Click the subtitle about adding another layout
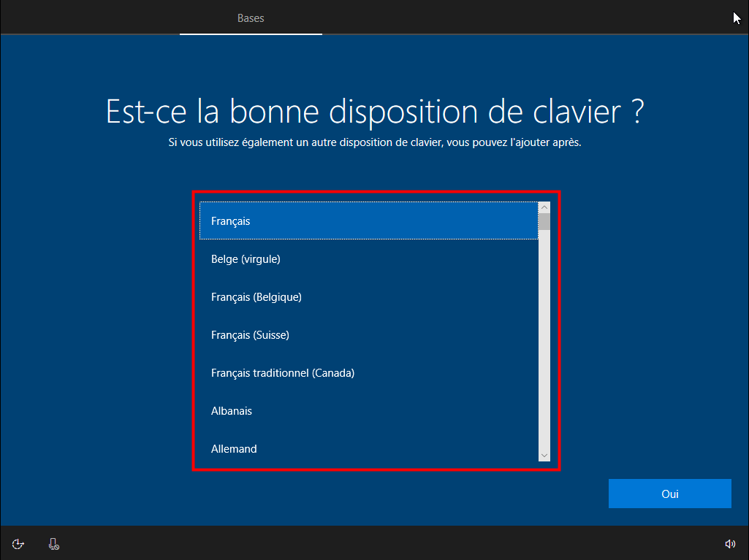The width and height of the screenshot is (749, 560). click(x=375, y=143)
